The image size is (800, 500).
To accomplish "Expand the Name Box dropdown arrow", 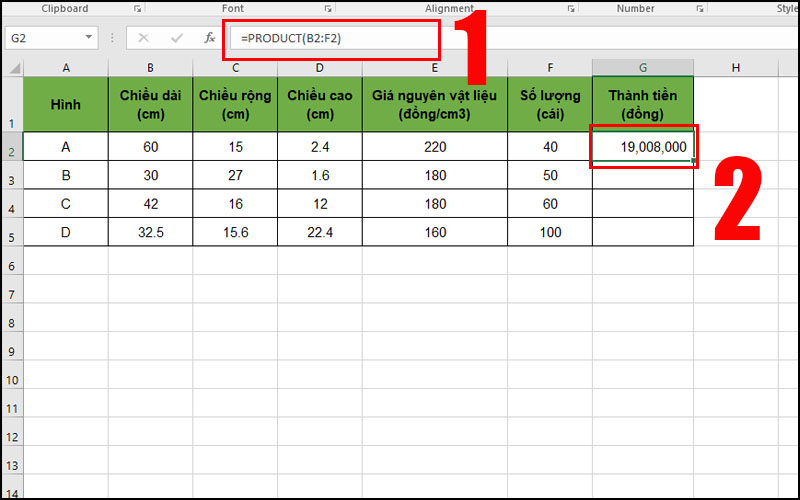I will [89, 38].
